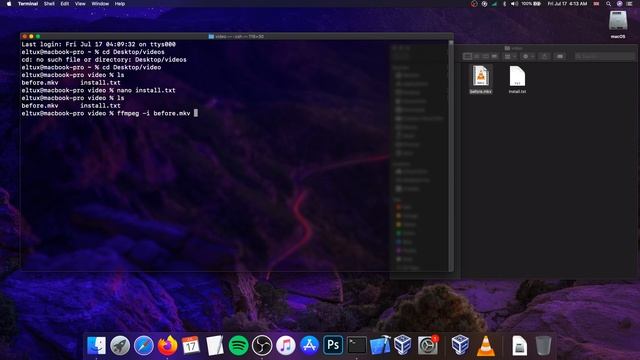Open Firefox from the Dock

pyautogui.click(x=167, y=345)
